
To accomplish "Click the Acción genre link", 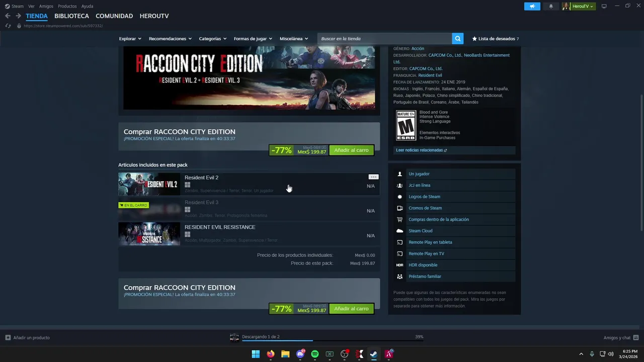I will 418,49.
